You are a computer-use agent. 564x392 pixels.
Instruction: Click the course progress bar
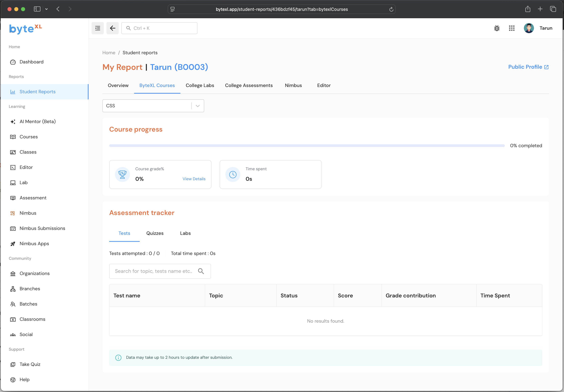click(307, 146)
